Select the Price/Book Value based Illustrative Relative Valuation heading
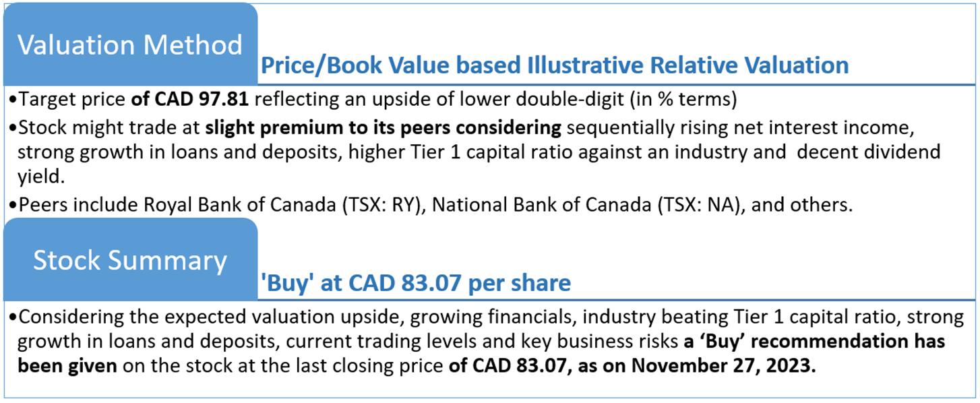Viewport: 980px width, 403px height. pos(554,65)
